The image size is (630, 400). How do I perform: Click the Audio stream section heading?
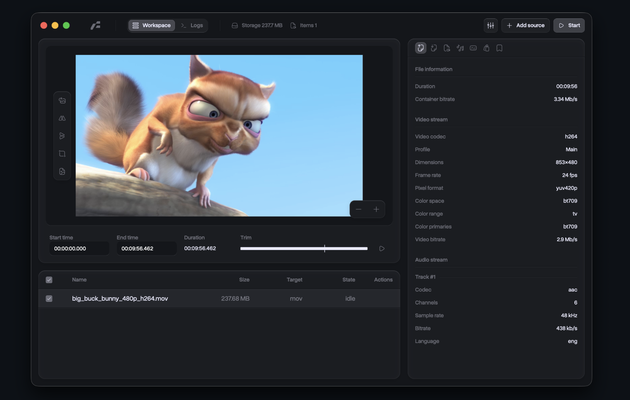point(431,260)
